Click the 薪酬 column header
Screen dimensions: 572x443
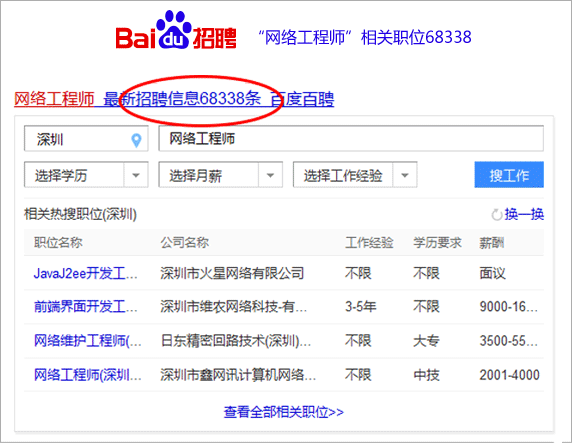pyautogui.click(x=492, y=243)
